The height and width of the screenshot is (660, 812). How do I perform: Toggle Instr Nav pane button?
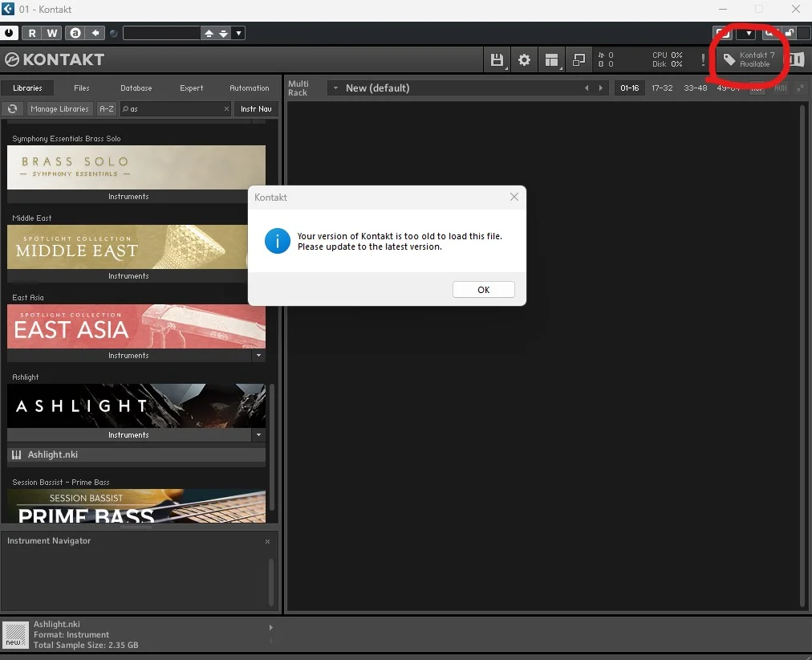(256, 108)
